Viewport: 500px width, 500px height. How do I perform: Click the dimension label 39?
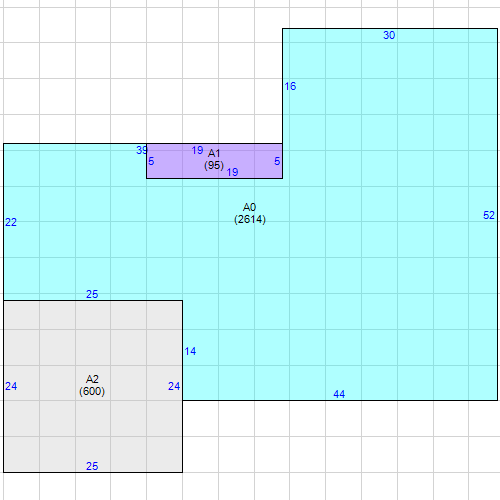142,150
